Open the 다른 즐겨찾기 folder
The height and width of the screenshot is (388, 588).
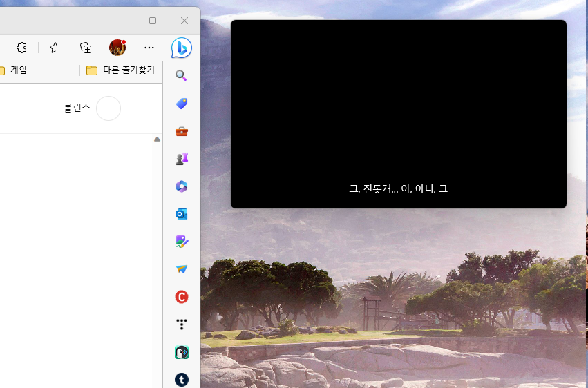[120, 70]
